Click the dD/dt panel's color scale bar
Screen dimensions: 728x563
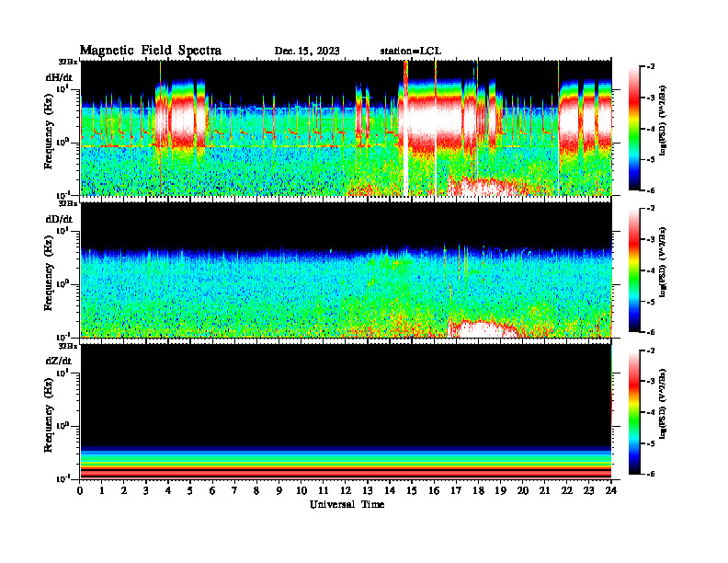point(634,270)
